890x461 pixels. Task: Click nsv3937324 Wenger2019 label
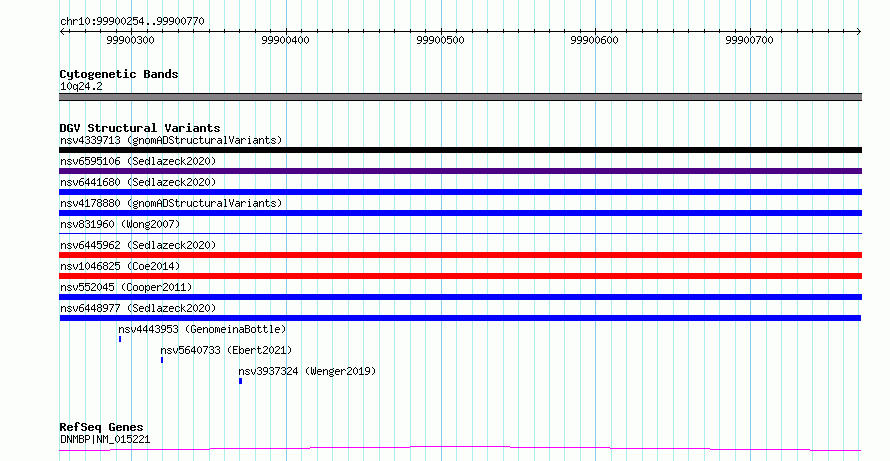(x=307, y=371)
